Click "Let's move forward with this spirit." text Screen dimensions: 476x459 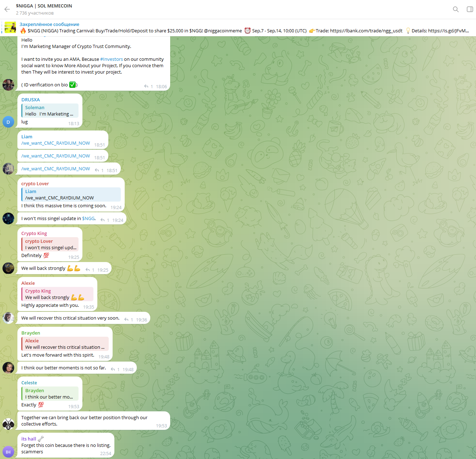(x=58, y=355)
